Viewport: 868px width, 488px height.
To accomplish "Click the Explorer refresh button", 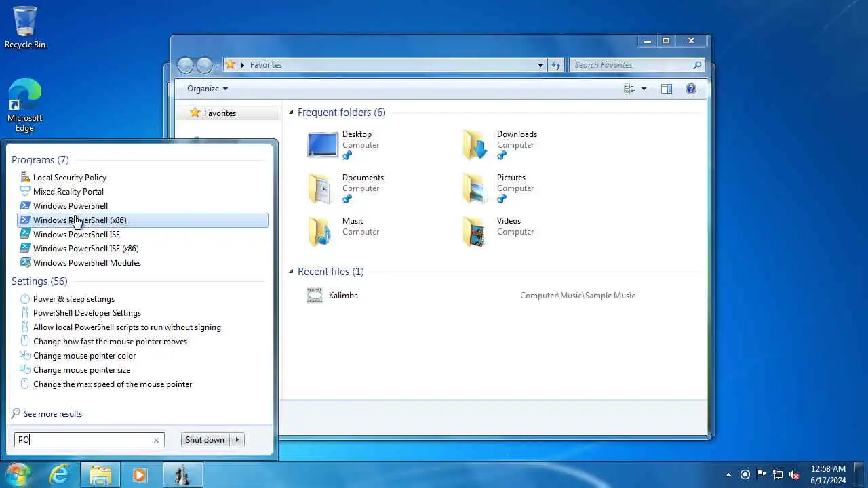I will (x=556, y=65).
